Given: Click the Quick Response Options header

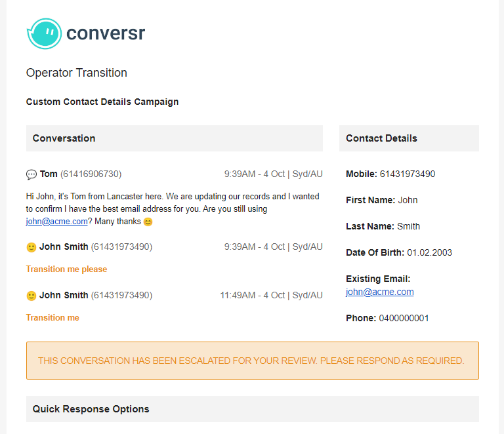Looking at the screenshot, I should pyautogui.click(x=252, y=409).
